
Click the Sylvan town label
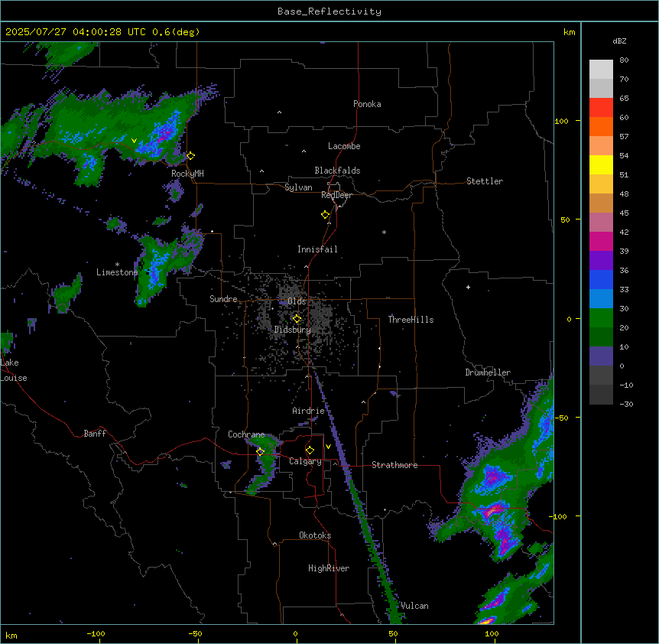[298, 187]
